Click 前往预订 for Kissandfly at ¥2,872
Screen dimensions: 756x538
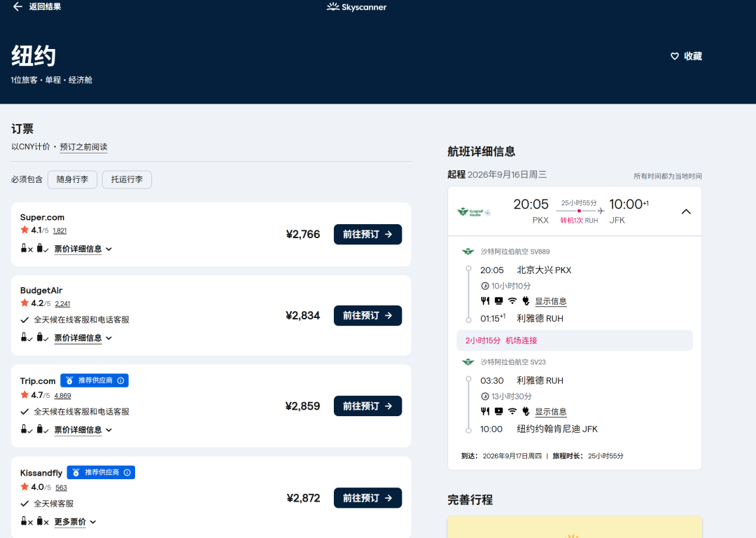pos(368,498)
